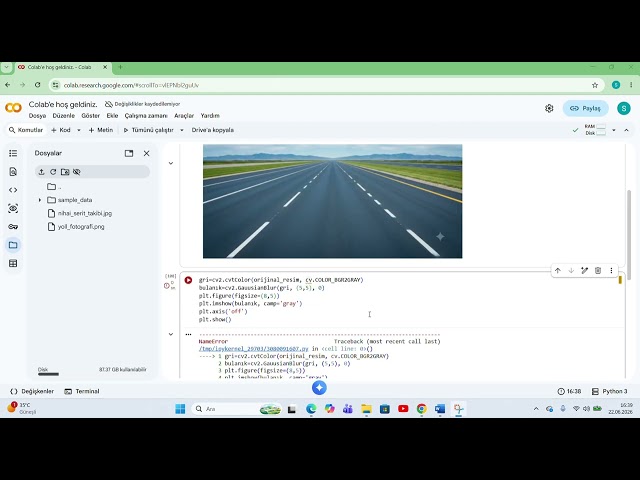
Task: Click the notebook vertical scrollbar
Action: (629, 235)
